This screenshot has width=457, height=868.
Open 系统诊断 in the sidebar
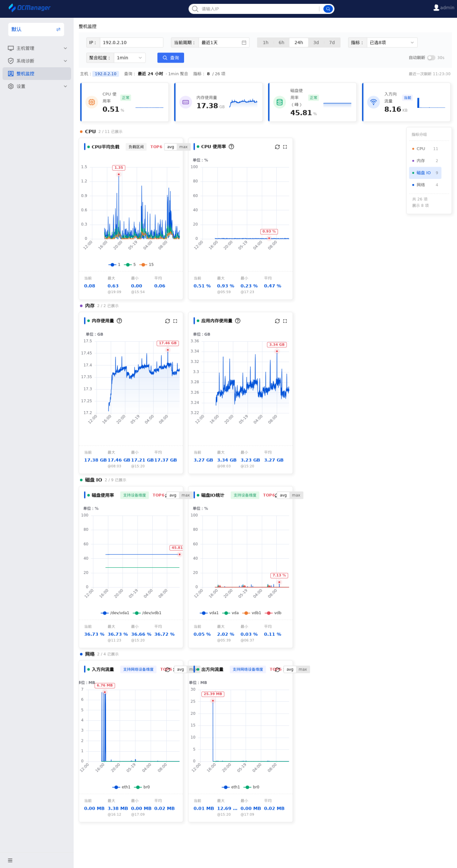point(37,61)
